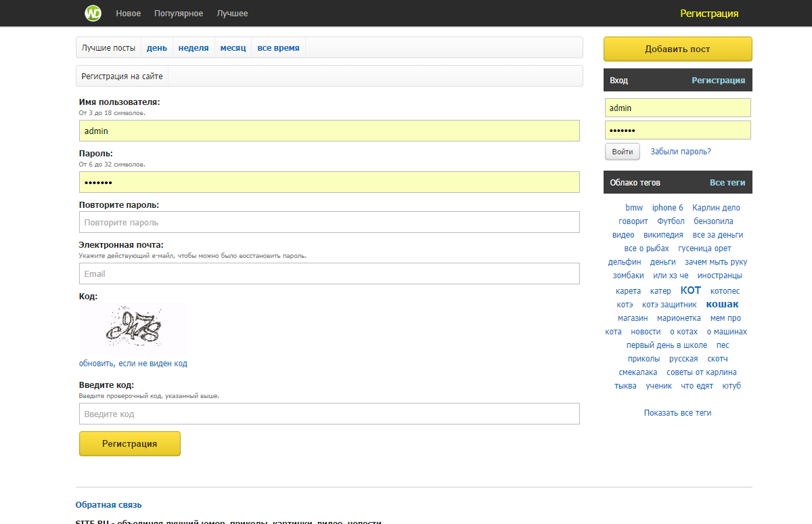Select the bmw tag
Image resolution: width=812 pixels, height=524 pixels.
click(x=634, y=208)
